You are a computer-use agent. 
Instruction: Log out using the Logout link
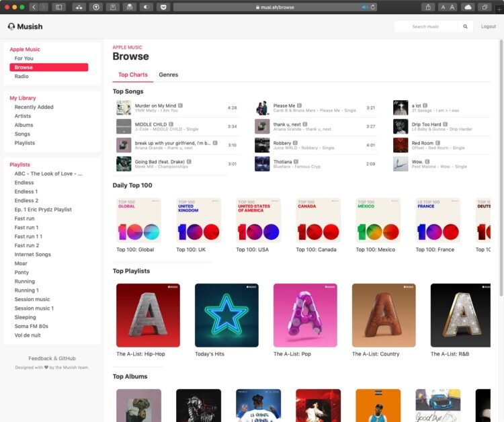coord(489,27)
